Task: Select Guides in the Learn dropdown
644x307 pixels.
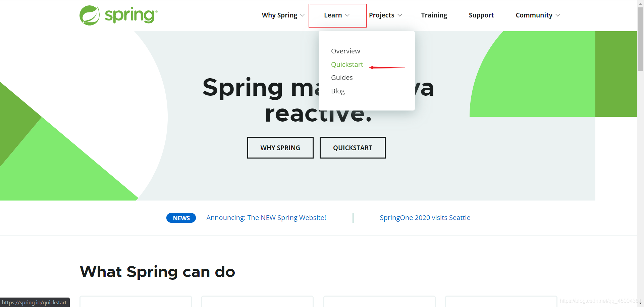Action: [x=342, y=78]
